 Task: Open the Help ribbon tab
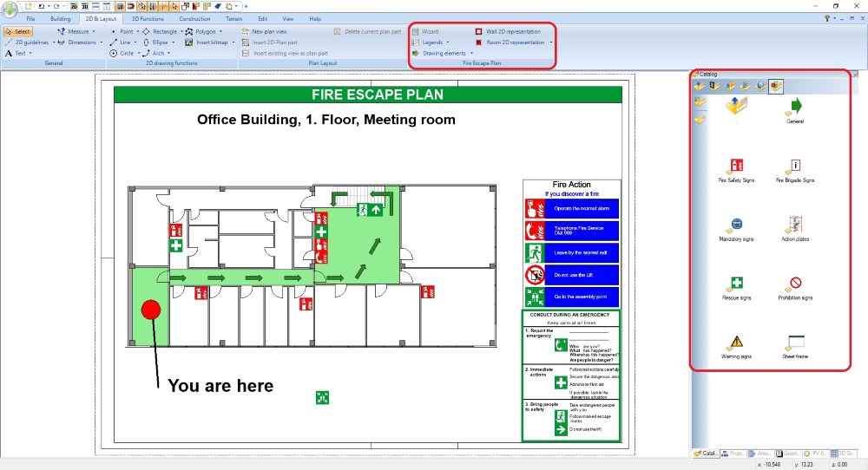tap(315, 19)
